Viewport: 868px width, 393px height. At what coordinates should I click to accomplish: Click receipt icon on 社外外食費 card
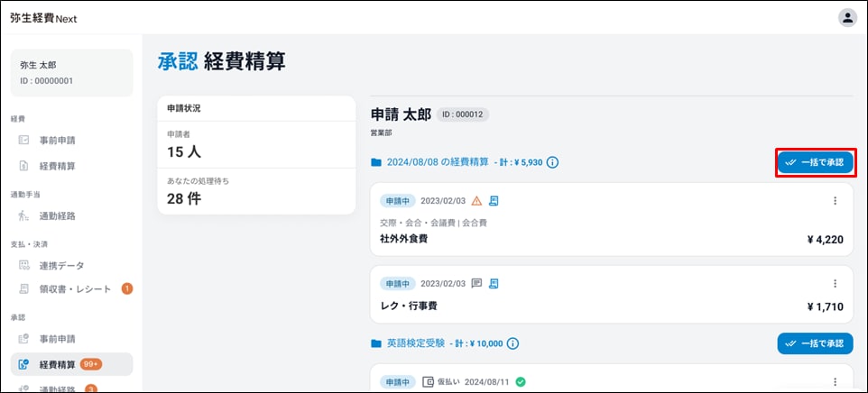point(494,201)
